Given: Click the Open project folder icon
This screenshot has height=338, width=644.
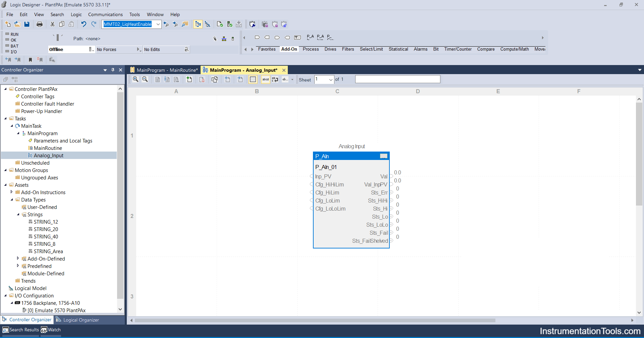Looking at the screenshot, I should pos(17,24).
